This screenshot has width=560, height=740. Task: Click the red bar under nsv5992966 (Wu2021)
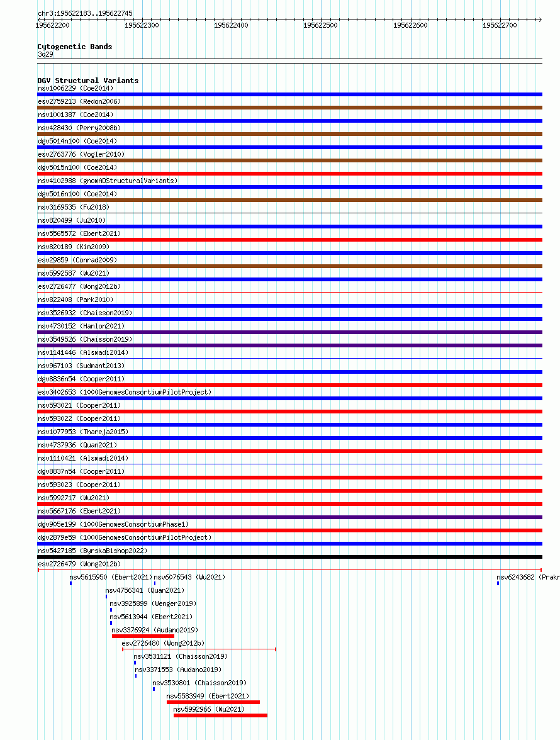tap(220, 715)
